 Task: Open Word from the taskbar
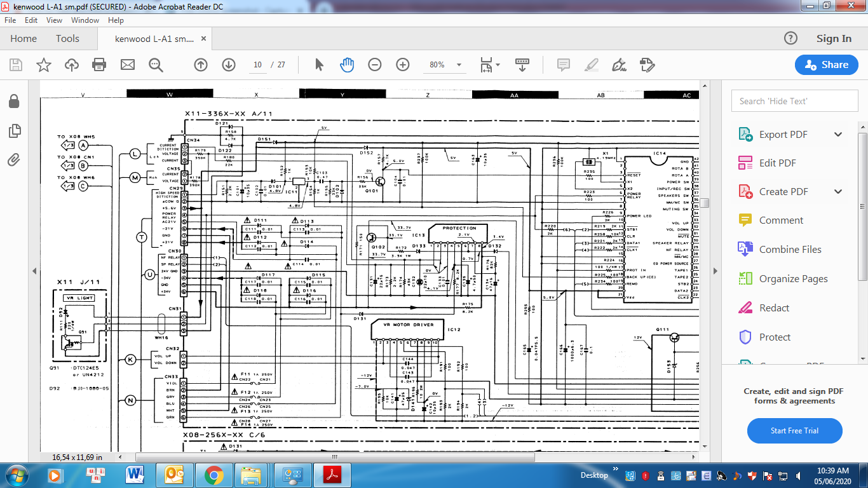click(x=135, y=475)
